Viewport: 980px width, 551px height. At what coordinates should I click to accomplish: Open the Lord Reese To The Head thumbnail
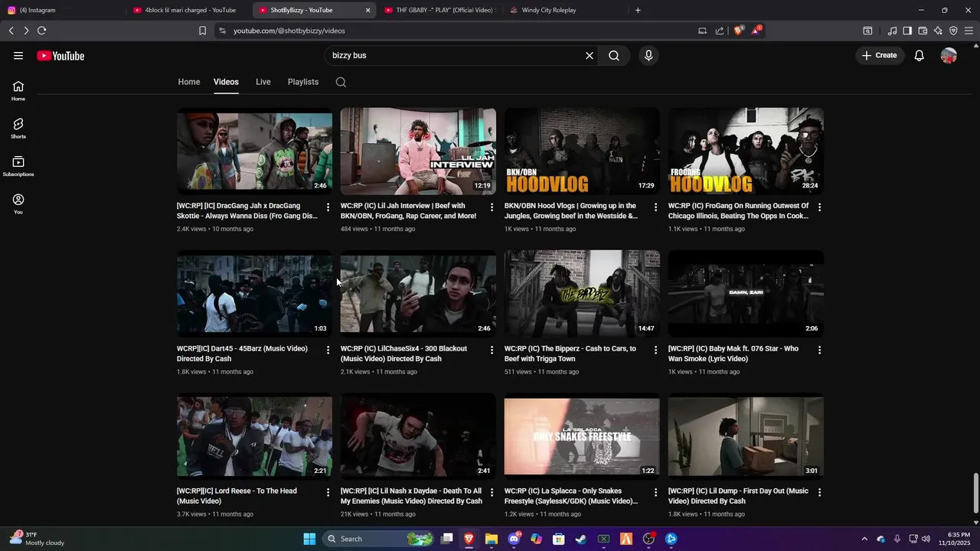[x=254, y=436]
